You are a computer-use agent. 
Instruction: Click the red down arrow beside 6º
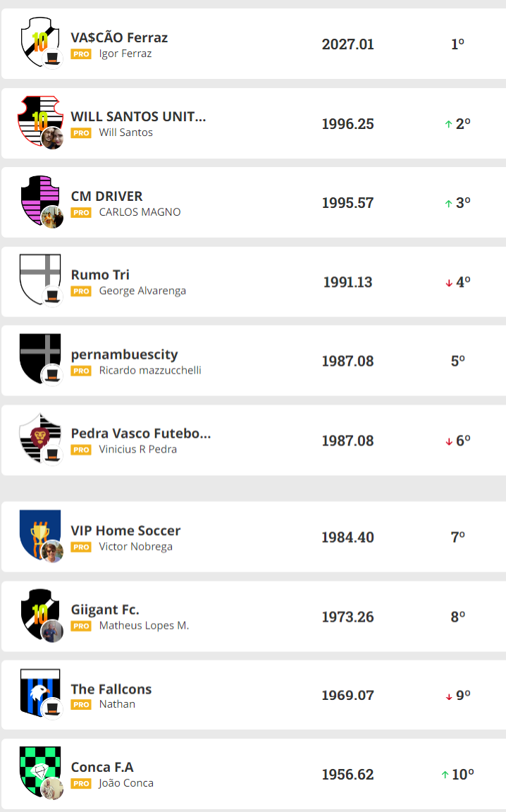point(448,441)
